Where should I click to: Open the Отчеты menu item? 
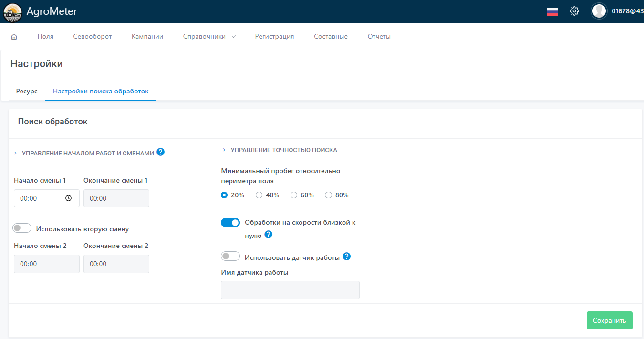coord(379,36)
